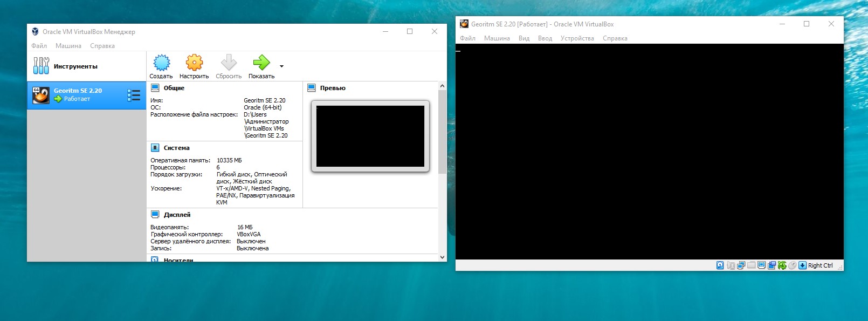This screenshot has width=868, height=321.
Task: Open Ввод menu in the VM window
Action: pyautogui.click(x=545, y=38)
